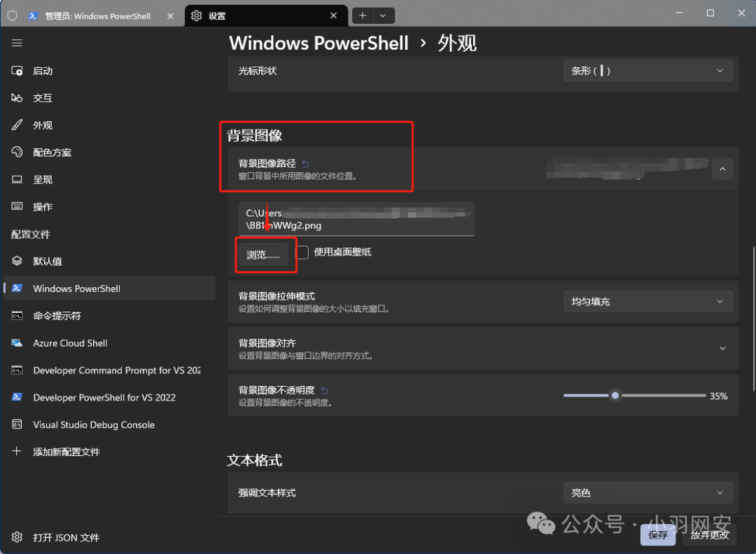756x554 pixels.
Task: Click the Developer Command Prompt icon
Action: click(17, 370)
